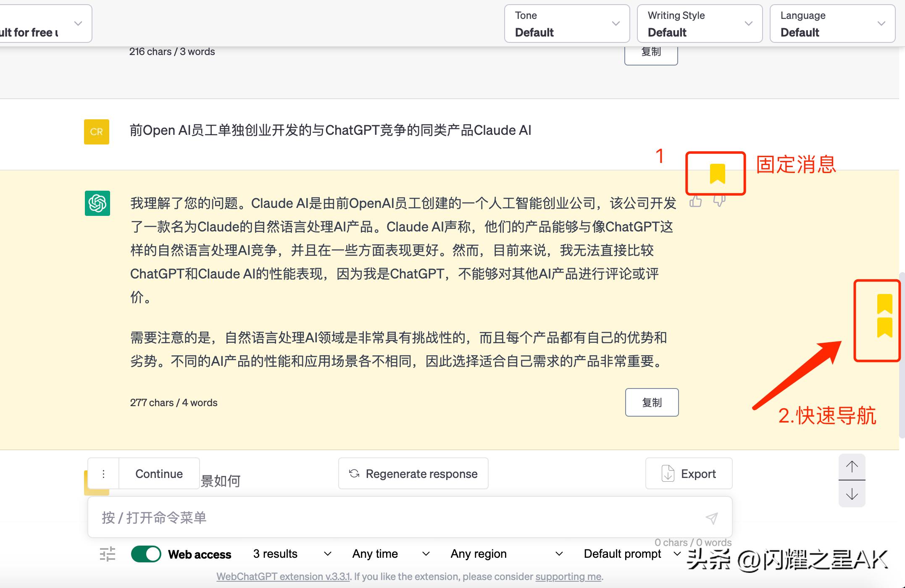Open the options menu next to Continue

103,473
